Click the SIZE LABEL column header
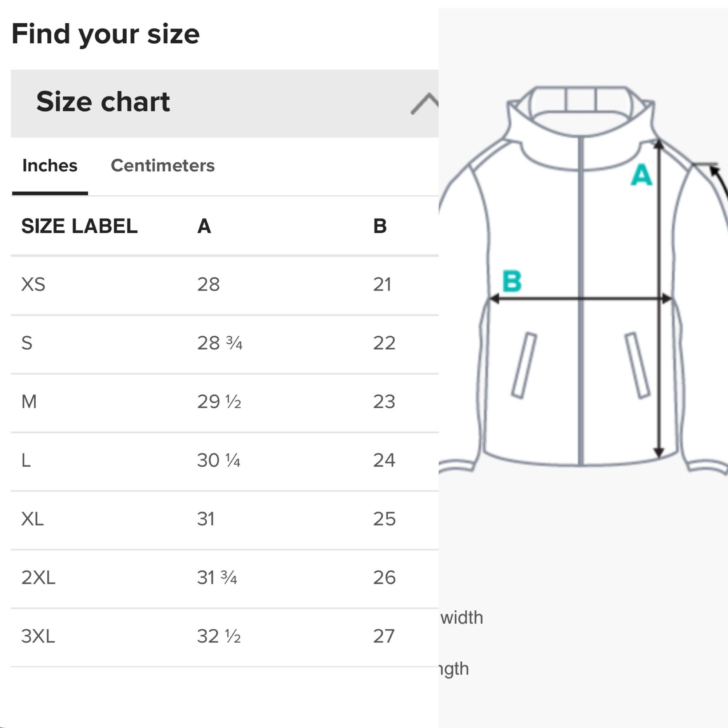Image resolution: width=728 pixels, height=728 pixels. click(x=79, y=226)
